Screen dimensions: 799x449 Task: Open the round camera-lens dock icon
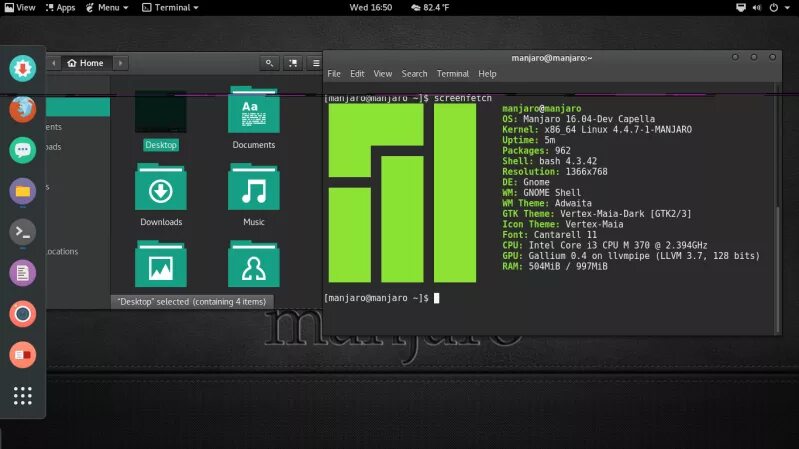click(x=22, y=314)
